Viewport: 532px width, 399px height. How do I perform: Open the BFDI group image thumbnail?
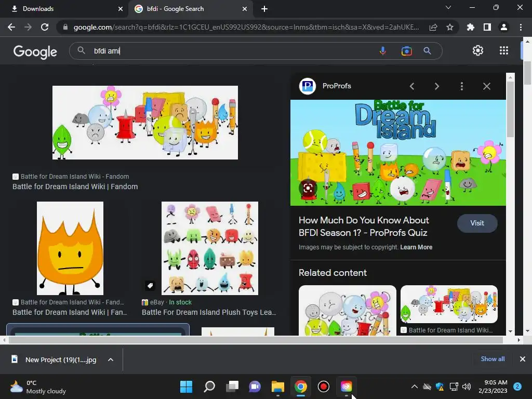(145, 123)
